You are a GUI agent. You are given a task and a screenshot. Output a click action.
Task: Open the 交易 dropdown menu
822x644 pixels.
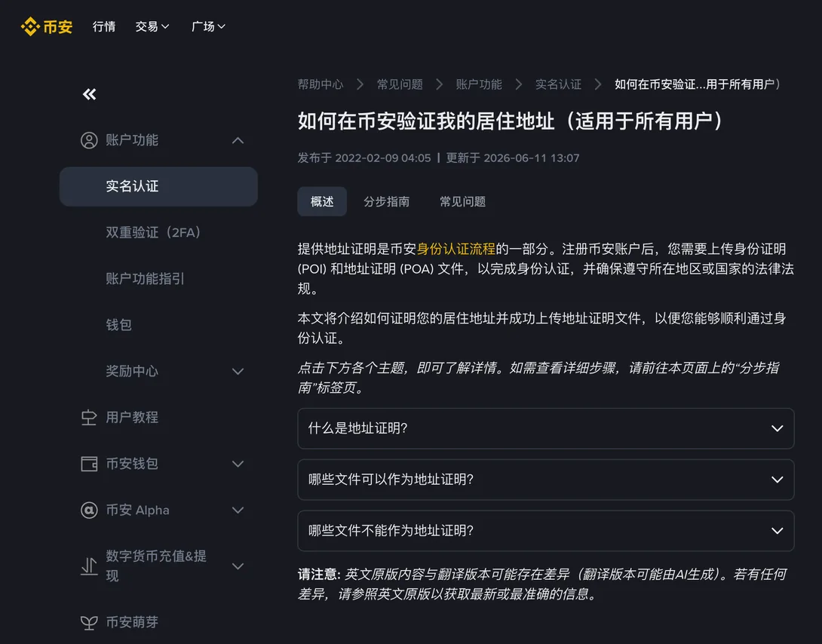click(152, 26)
